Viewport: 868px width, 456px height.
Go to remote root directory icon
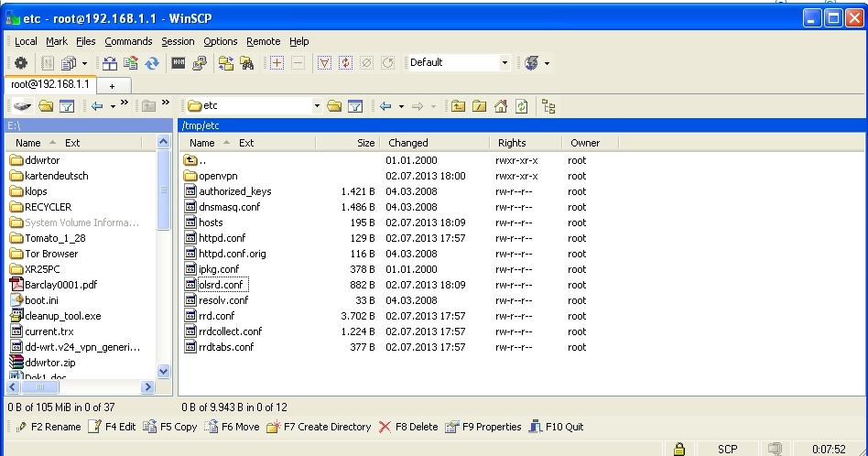click(x=480, y=105)
